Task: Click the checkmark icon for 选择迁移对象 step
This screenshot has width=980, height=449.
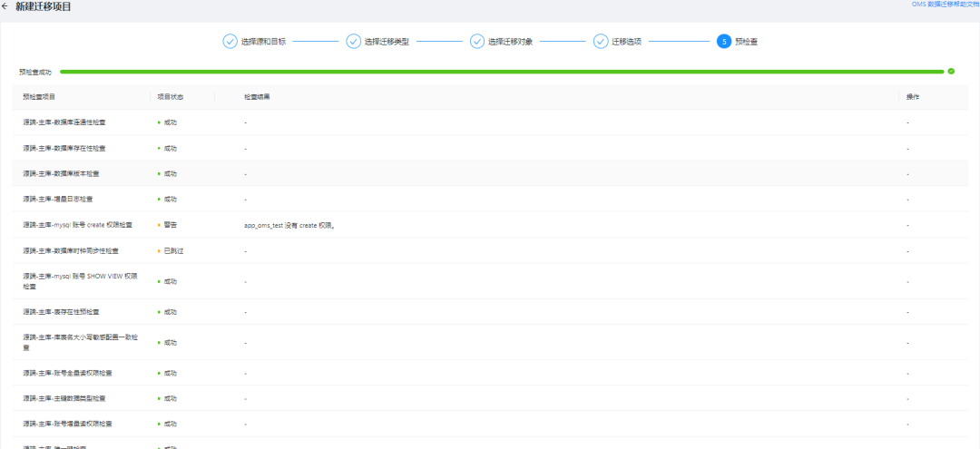Action: pyautogui.click(x=477, y=41)
